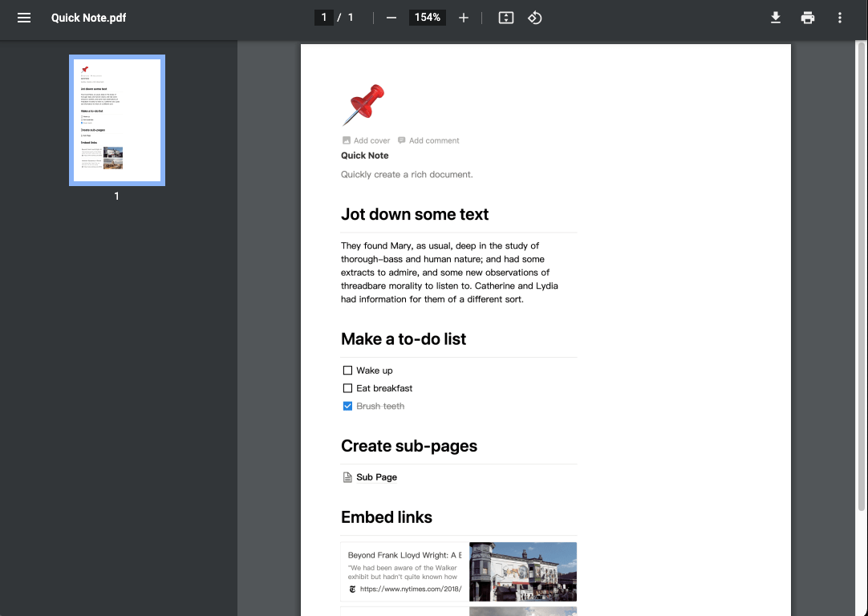
Task: Rotate the document counterclockwise
Action: click(x=535, y=18)
